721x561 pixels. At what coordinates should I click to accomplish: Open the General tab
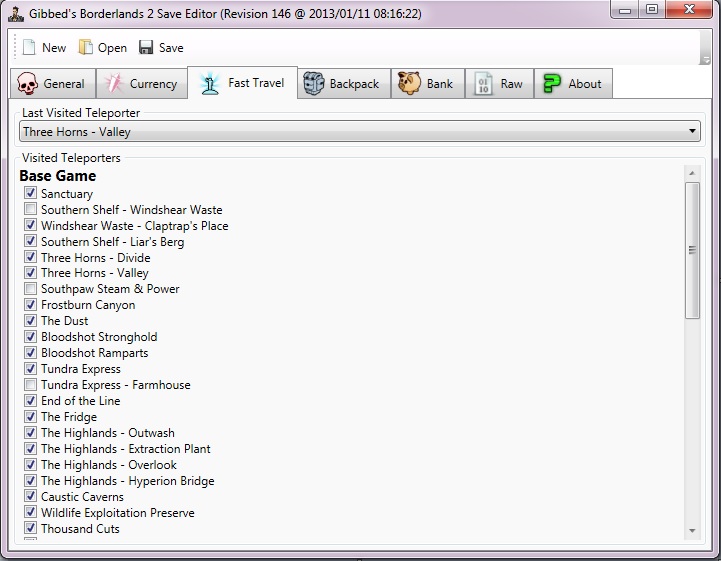(x=53, y=84)
